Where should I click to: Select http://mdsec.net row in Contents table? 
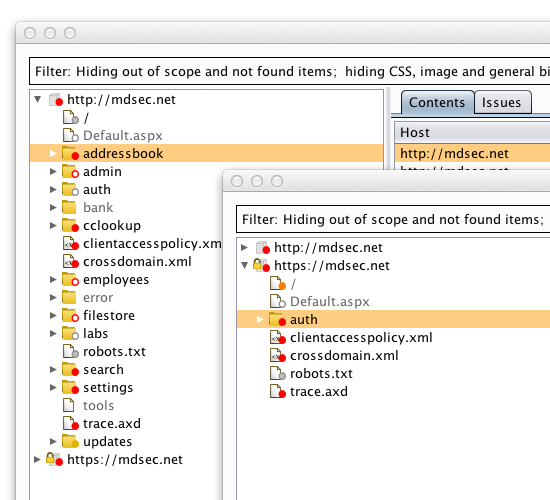[x=472, y=153]
